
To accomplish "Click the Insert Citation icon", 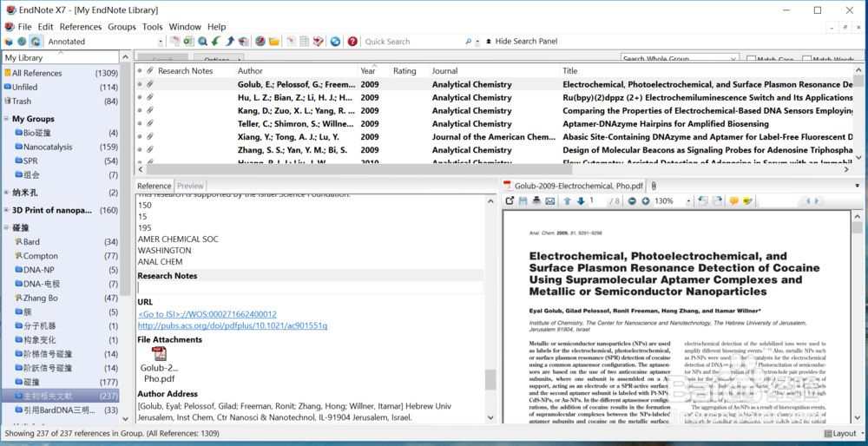I will 291,42.
